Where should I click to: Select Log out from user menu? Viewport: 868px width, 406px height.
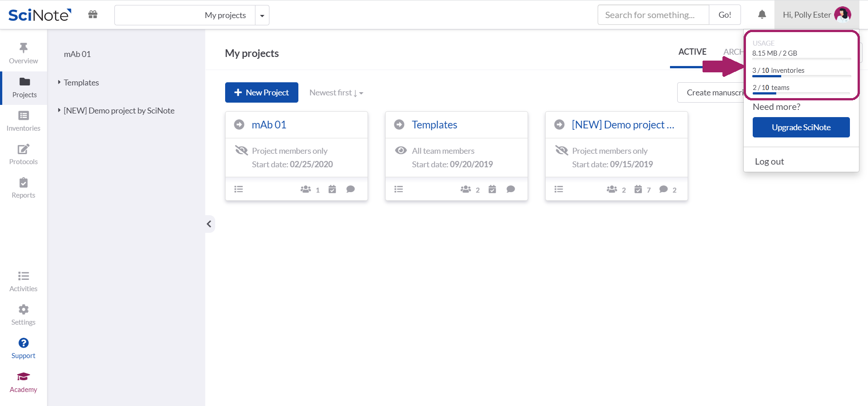pyautogui.click(x=769, y=161)
